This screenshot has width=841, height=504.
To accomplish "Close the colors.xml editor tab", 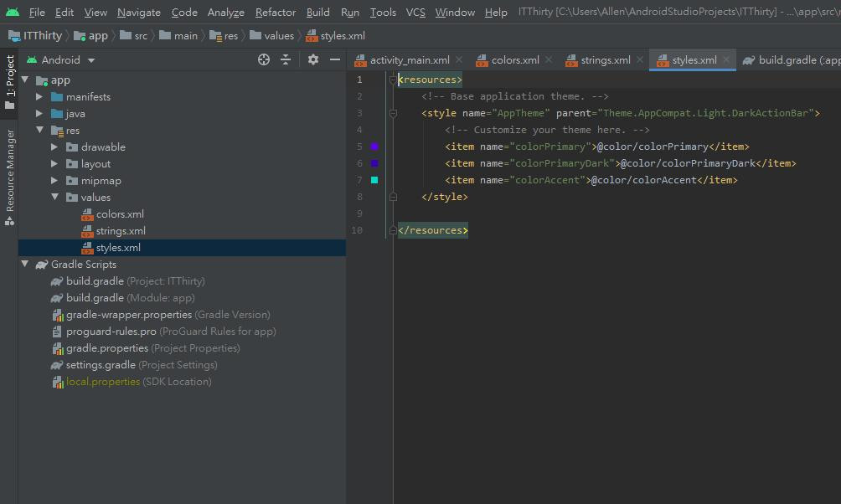I will click(549, 59).
